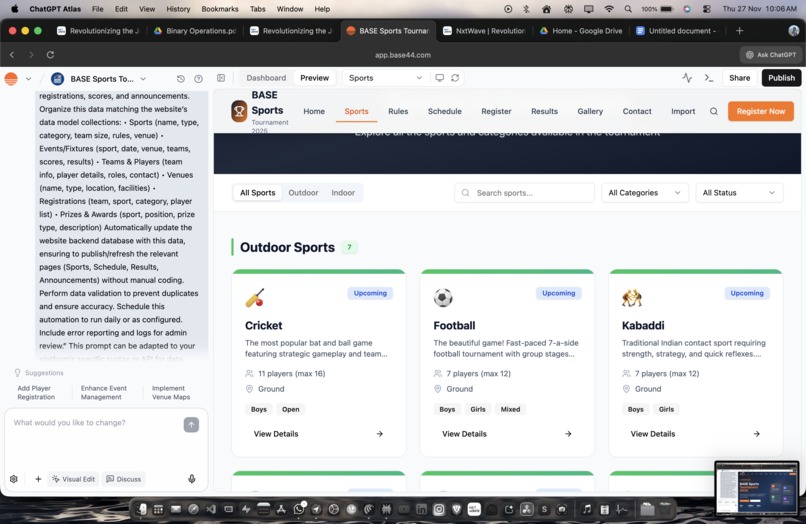This screenshot has width=806, height=524.
Task: Switch to Dashboard view
Action: click(x=266, y=78)
